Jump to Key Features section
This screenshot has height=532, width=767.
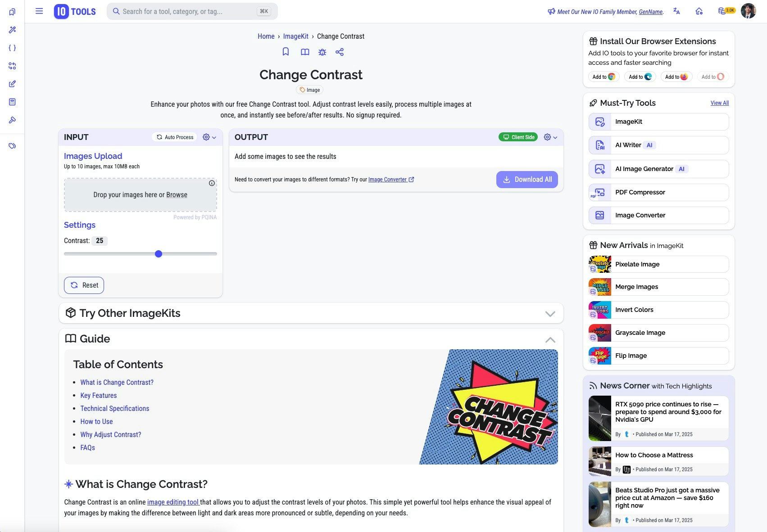pos(98,396)
